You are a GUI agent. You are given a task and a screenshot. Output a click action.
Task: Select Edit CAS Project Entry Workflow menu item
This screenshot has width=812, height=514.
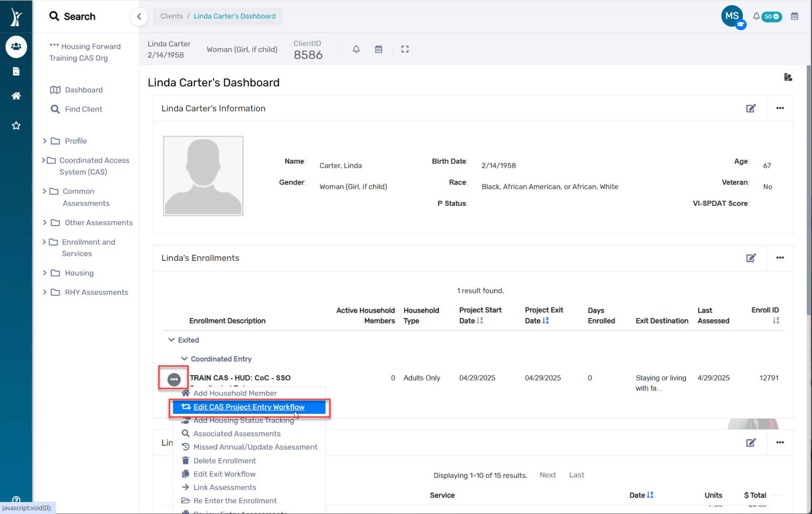249,407
